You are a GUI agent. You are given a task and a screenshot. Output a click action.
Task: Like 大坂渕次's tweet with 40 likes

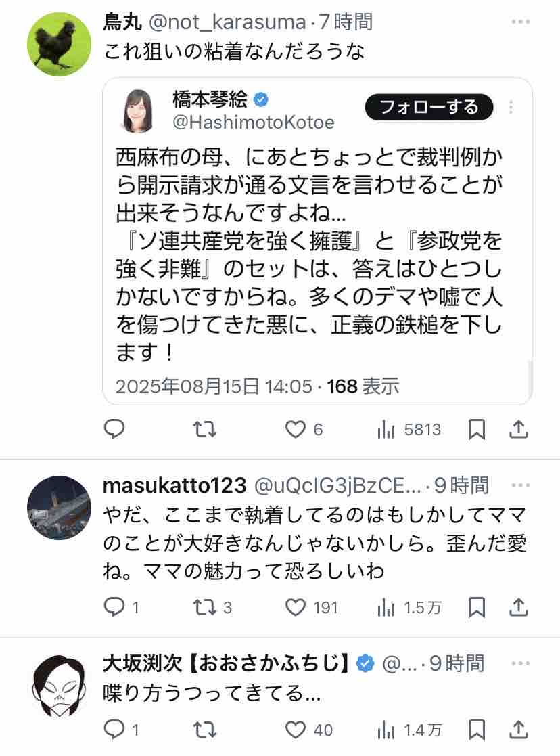tap(295, 730)
